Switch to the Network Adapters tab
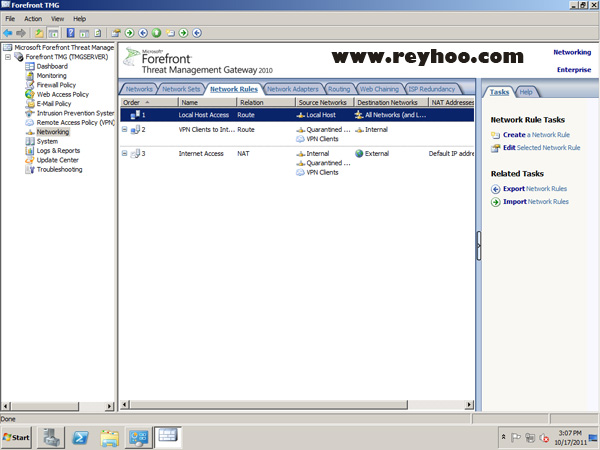This screenshot has width=600, height=450. pos(293,89)
